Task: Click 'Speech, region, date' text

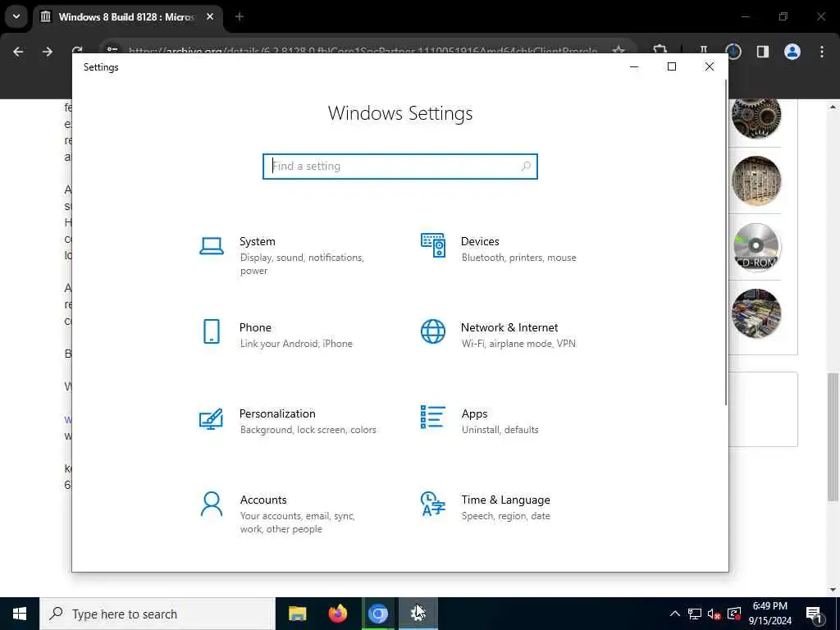Action: pyautogui.click(x=505, y=516)
